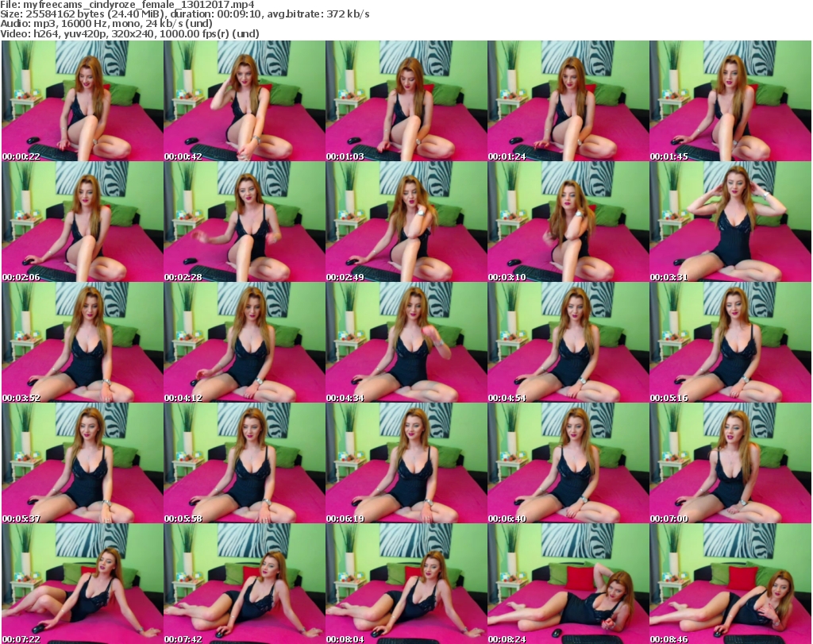Click the 00:07:22 video frame
Screen dimensions: 813x644
(x=83, y=584)
